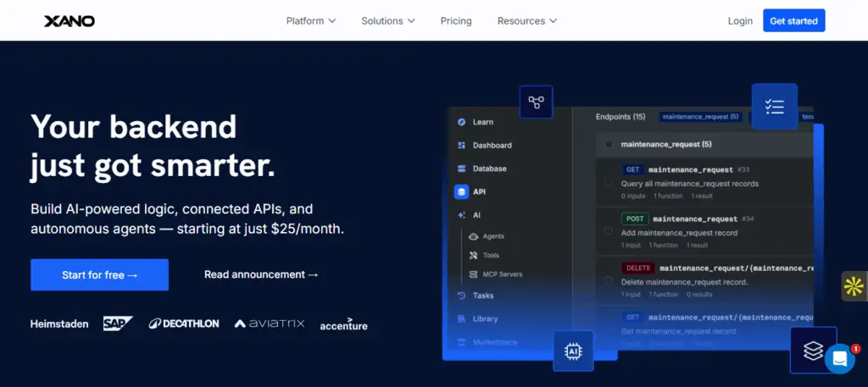Click the yellow asterisk side widget

(854, 287)
